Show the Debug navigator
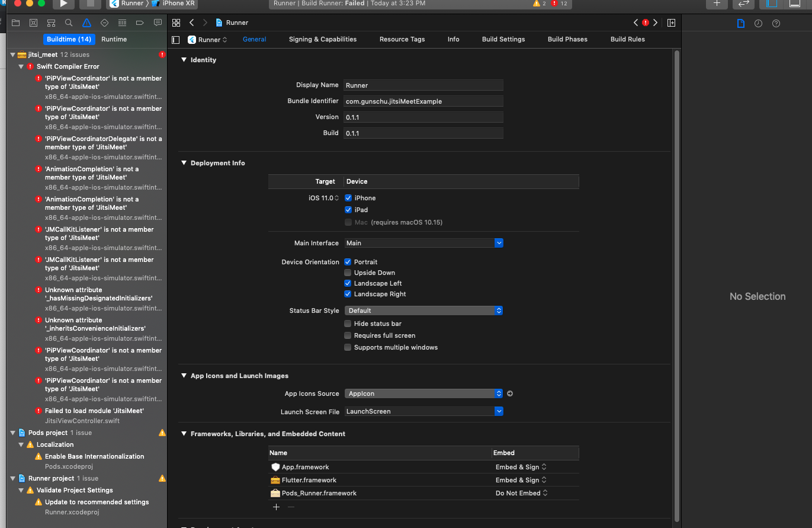The height and width of the screenshot is (528, 812). [x=122, y=23]
